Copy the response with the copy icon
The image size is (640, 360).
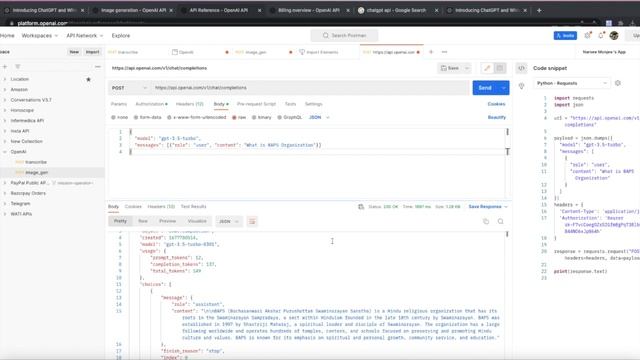coord(486,221)
